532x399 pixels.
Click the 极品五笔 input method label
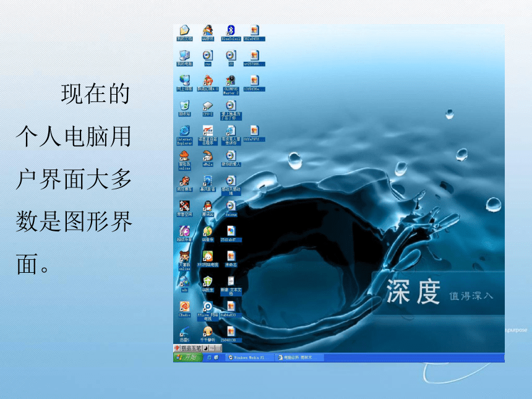point(192,348)
